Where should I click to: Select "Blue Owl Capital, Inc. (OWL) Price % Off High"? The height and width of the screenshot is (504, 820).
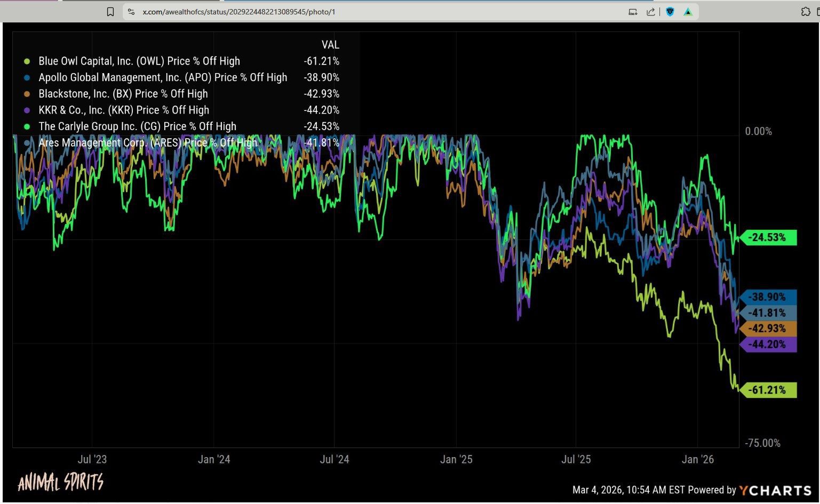[x=139, y=61]
